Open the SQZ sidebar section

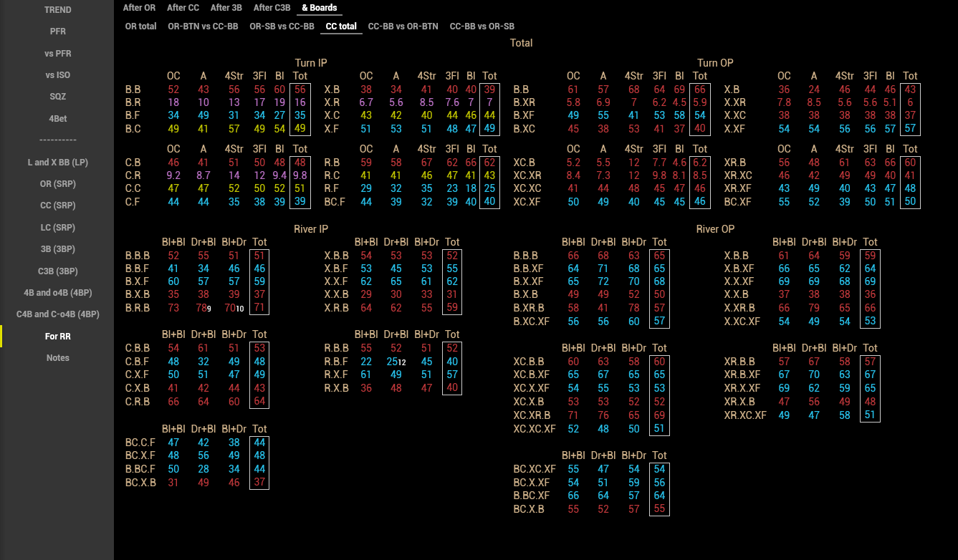57,97
